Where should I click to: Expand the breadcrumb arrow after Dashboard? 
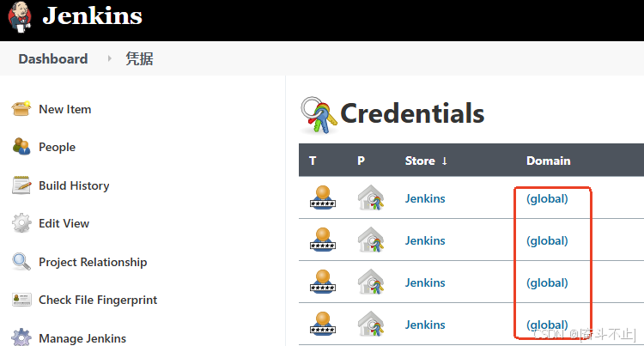coord(109,58)
